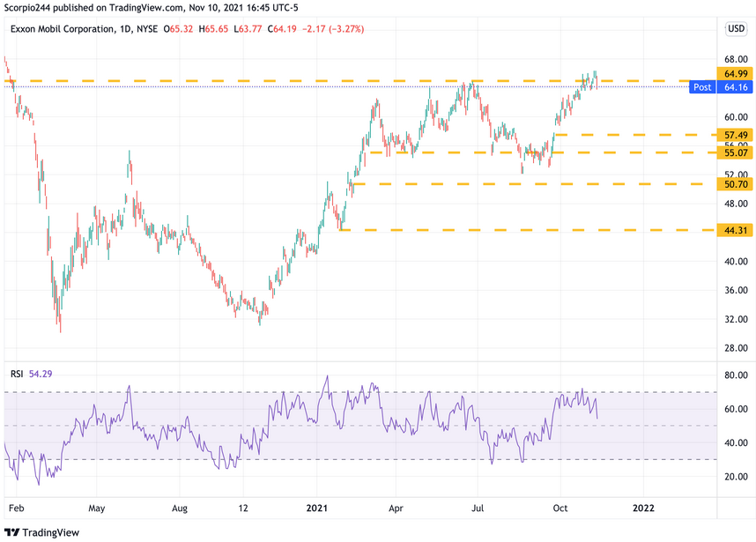
Task: Click 32.00 on the price scale
Action: (737, 319)
